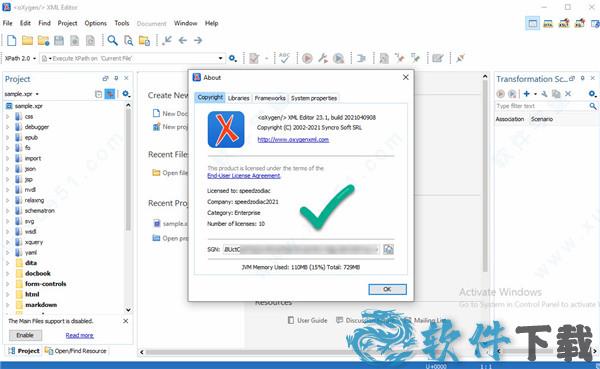Select the Open/Find Resource bottom tab
The image size is (600, 369).
click(76, 351)
